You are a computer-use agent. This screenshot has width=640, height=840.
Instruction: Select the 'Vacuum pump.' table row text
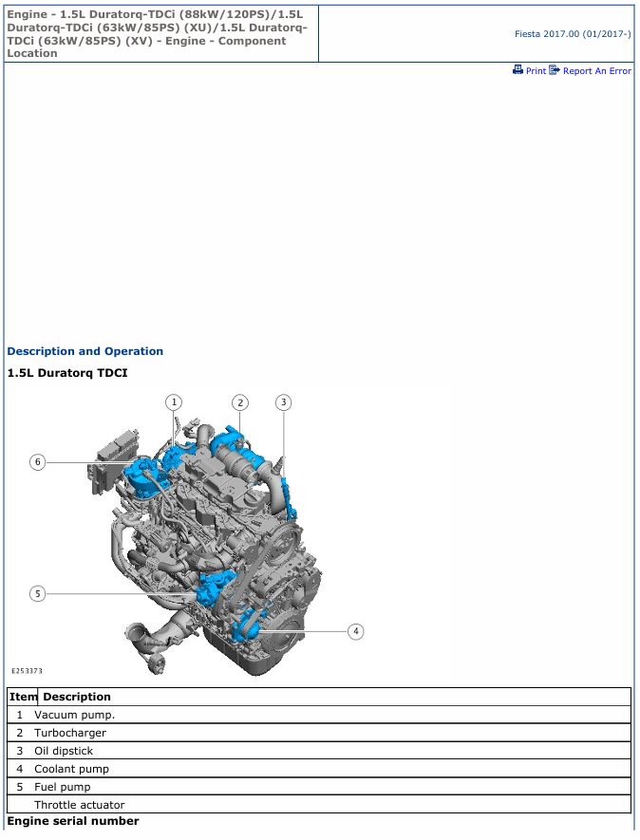click(74, 715)
